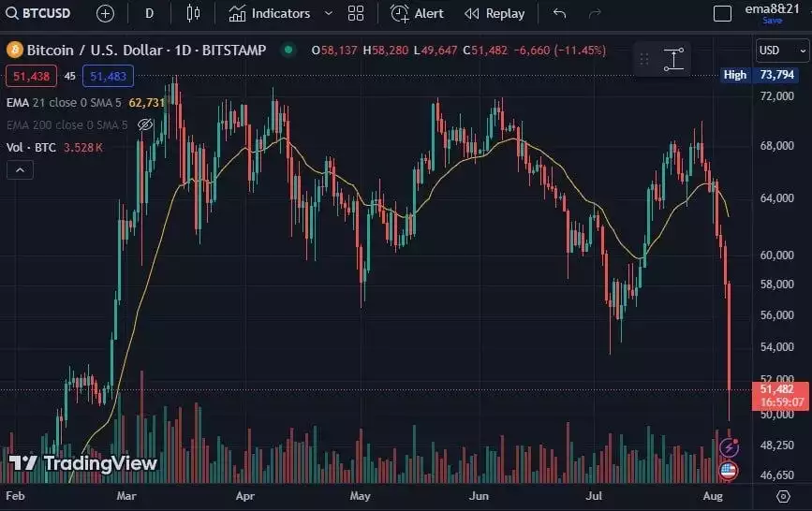Open the US flag economic event marker
812x511 pixels.
728,471
